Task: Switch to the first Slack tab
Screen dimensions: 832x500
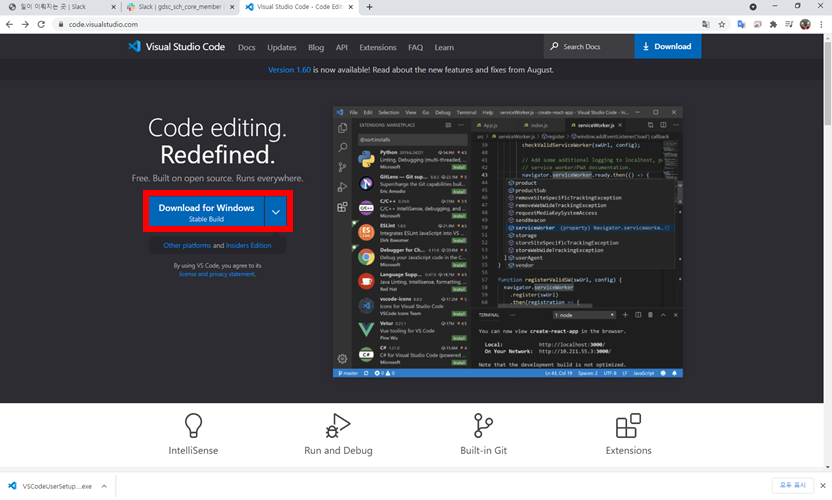Action: tap(60, 7)
